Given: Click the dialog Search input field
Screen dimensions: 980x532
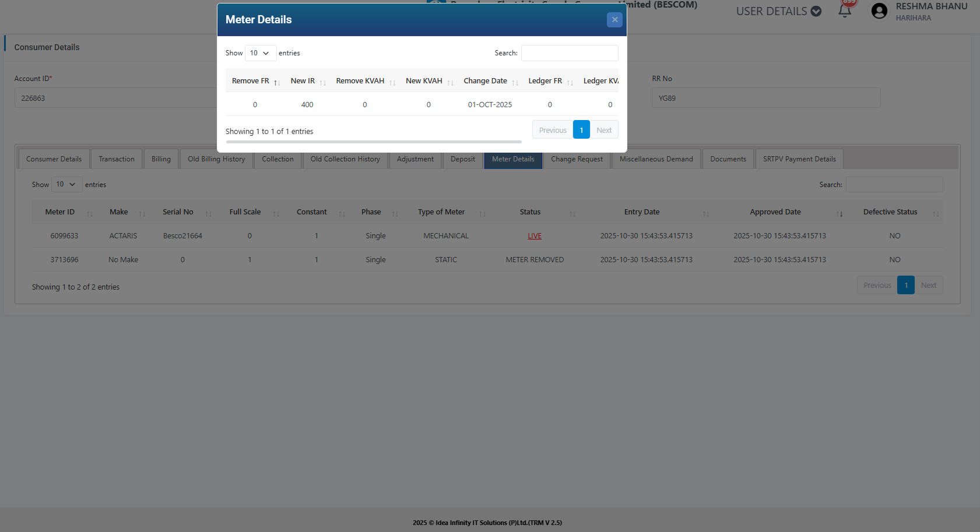Looking at the screenshot, I should 569,53.
